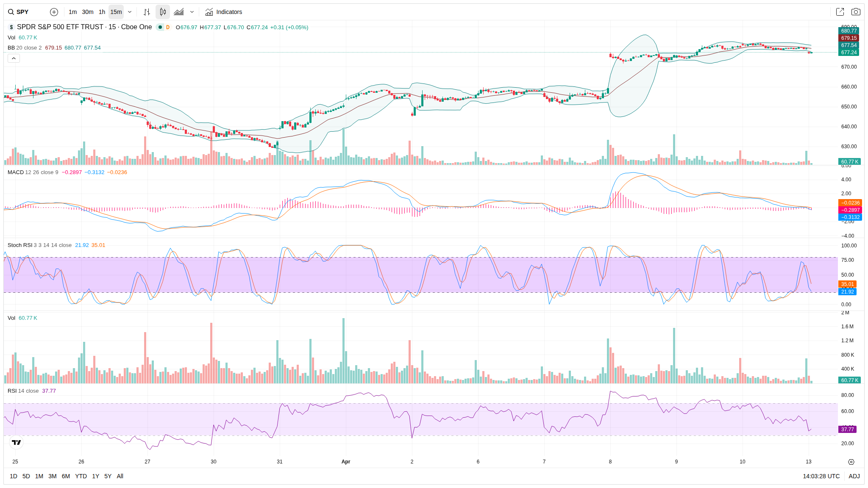Take a chart snapshot with camera icon
This screenshot has width=868, height=488.
pyautogui.click(x=856, y=12)
